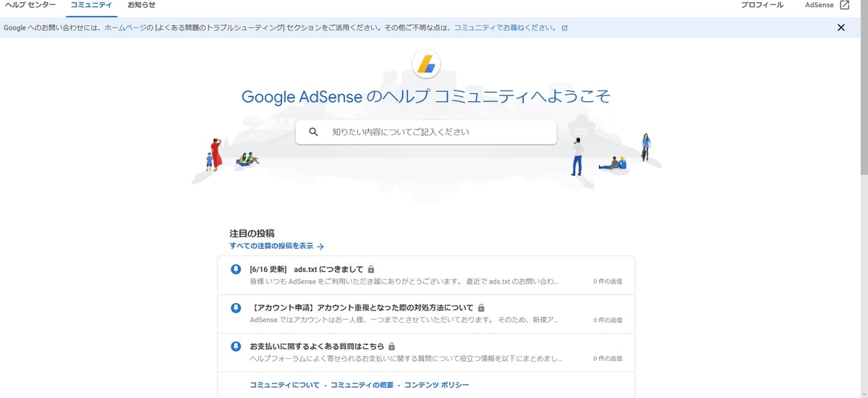Click the ads.txt post preview text 皆様 いつも AdSense

coord(404,281)
